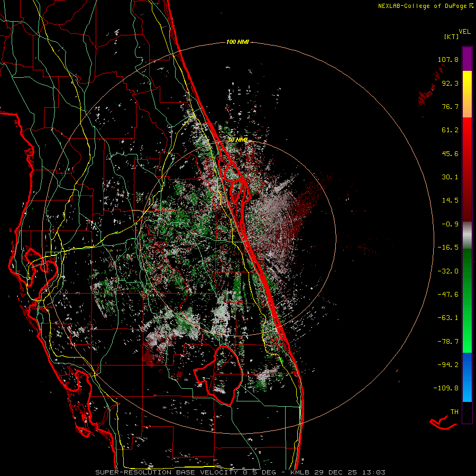Click the 45.6 value on the velocity scale
Screen dimensions: 476x476
coord(450,153)
